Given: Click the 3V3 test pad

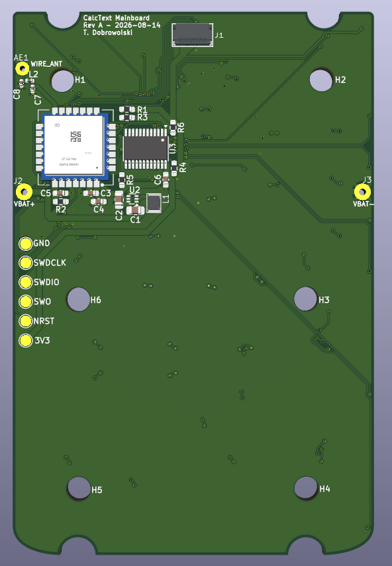Looking at the screenshot, I should (x=26, y=341).
